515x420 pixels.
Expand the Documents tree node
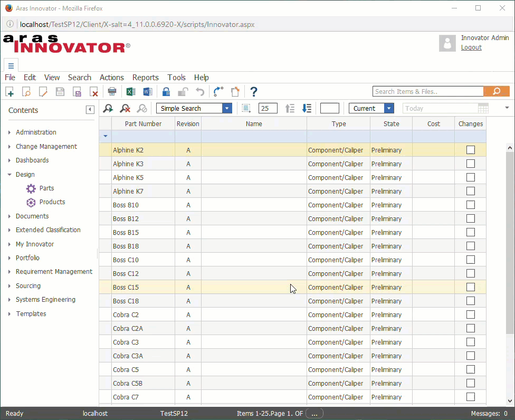(x=9, y=216)
